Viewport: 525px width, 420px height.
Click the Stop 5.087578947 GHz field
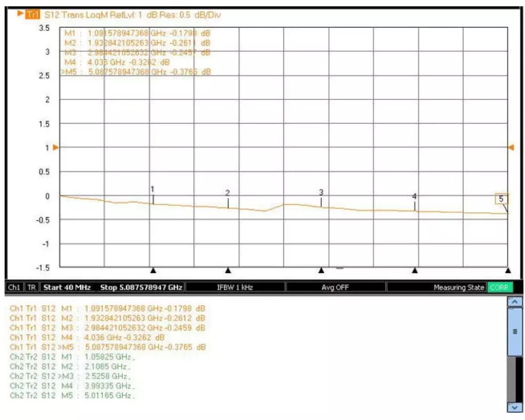pyautogui.click(x=141, y=288)
